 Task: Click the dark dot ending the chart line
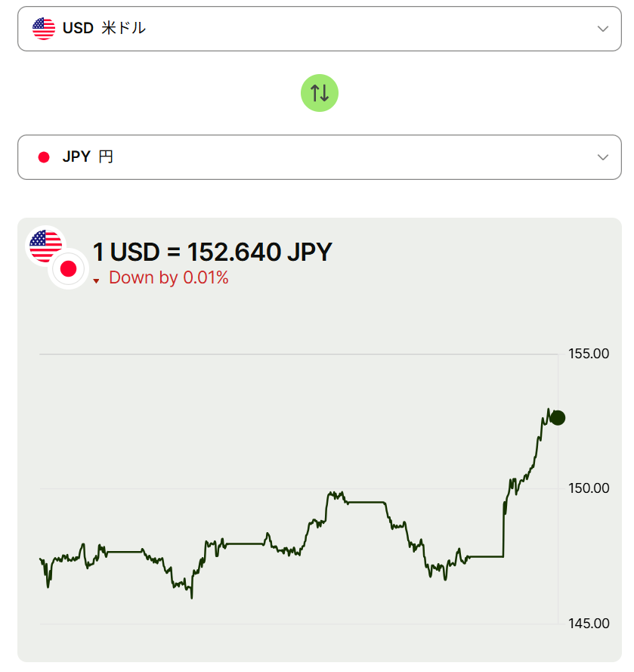[x=558, y=418]
